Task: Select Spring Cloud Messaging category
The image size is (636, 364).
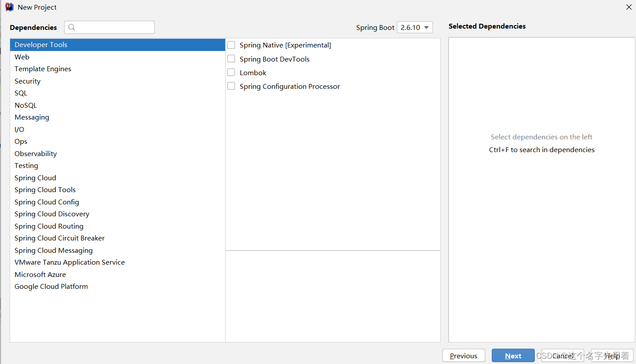Action: (x=117, y=250)
